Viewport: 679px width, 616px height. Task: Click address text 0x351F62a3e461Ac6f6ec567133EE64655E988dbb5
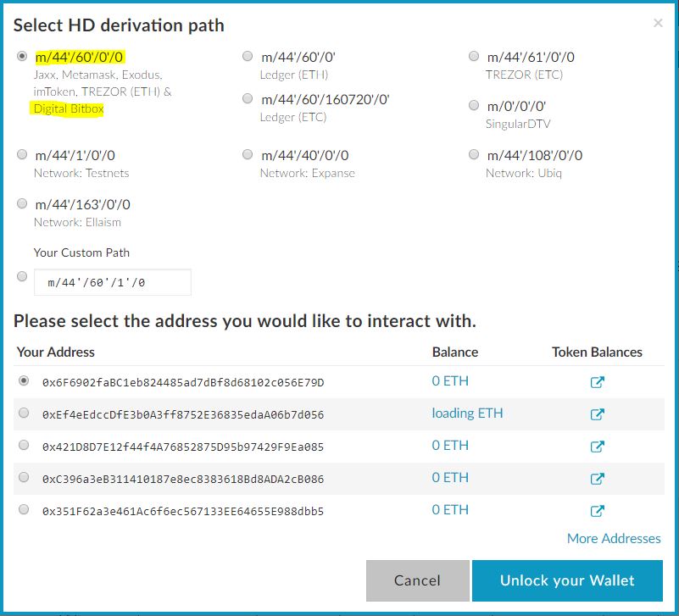pyautogui.click(x=183, y=511)
